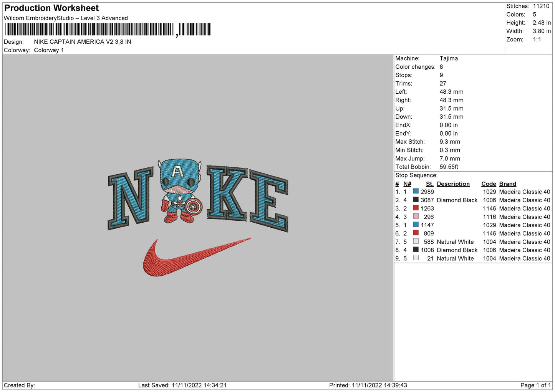Click the red swatch in stop row 3
555x392 pixels.
pos(416,208)
